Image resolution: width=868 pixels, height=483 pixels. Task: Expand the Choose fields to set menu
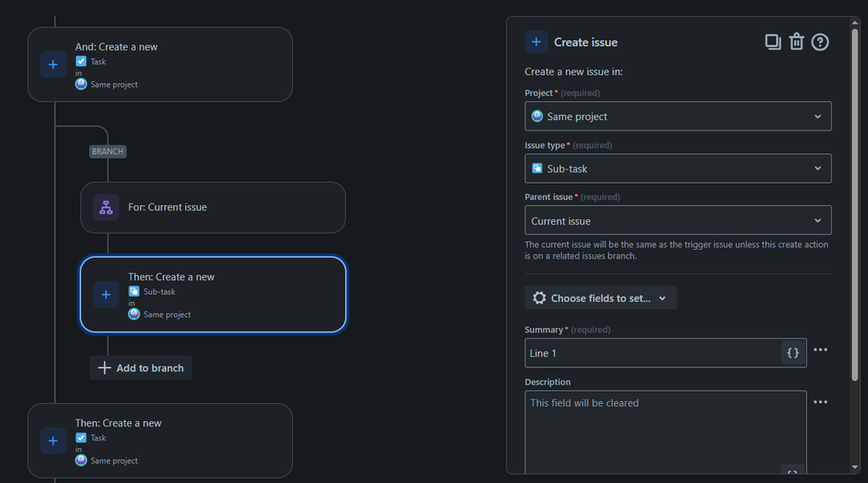601,298
